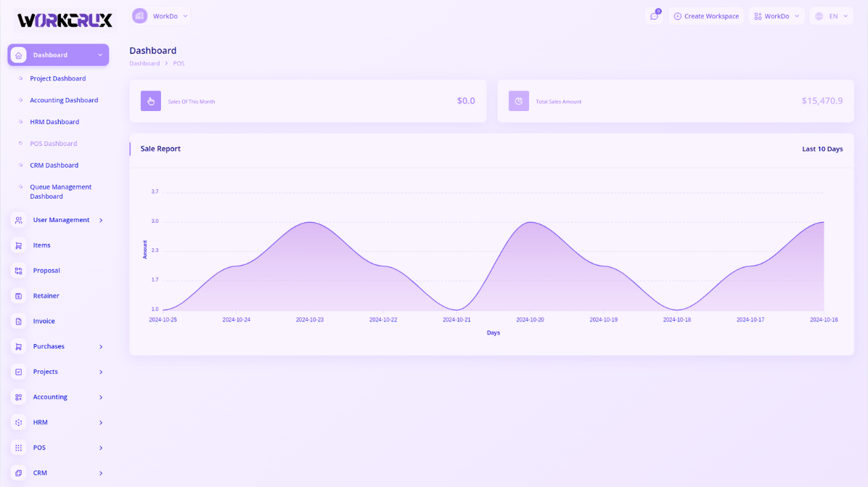Open CRM Dashboard submenu item
868x487 pixels.
pos(54,165)
